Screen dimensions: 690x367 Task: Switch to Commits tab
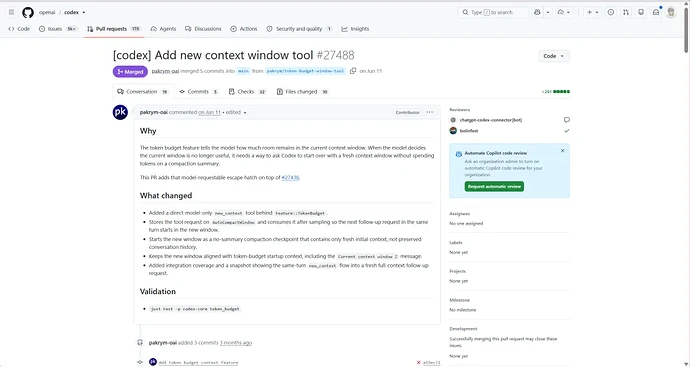pos(199,92)
